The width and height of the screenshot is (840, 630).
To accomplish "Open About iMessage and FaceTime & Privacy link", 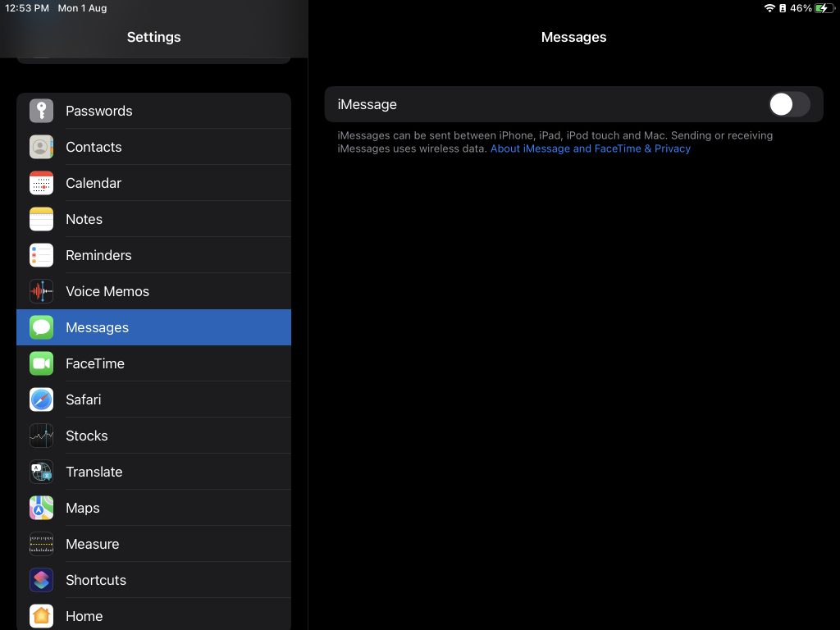I will 590,148.
